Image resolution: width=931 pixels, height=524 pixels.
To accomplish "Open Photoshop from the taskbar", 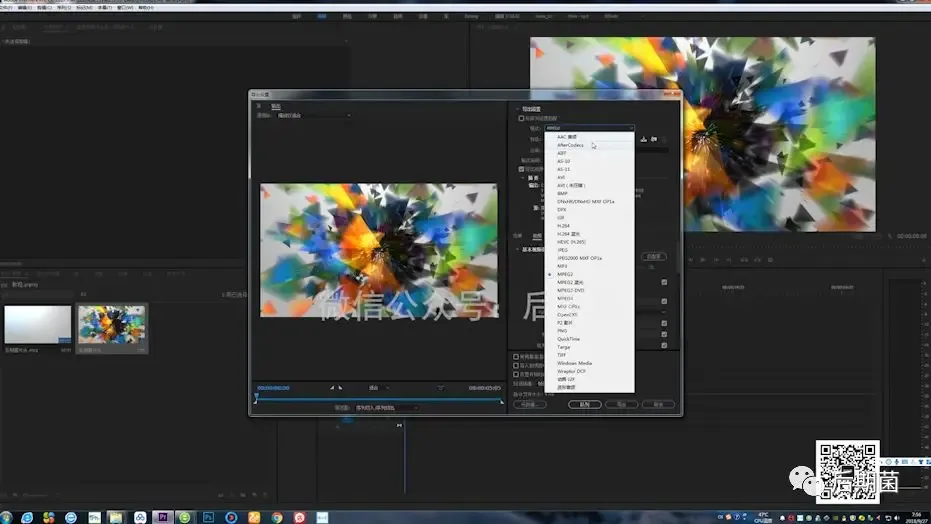I will coord(208,517).
